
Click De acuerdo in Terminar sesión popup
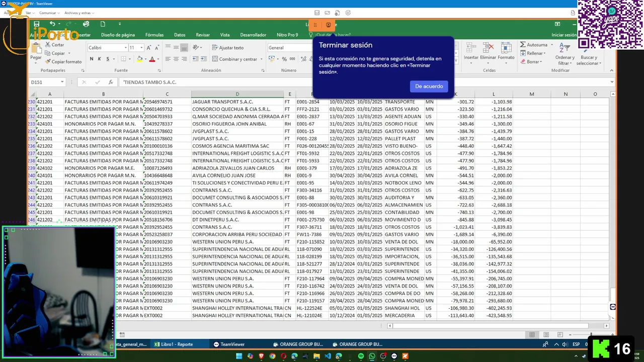(429, 86)
